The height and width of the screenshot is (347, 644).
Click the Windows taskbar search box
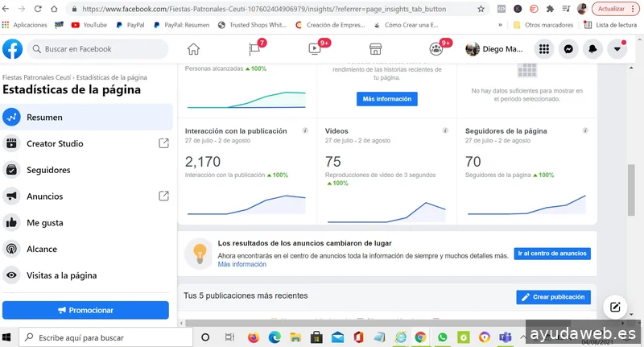coord(106,337)
